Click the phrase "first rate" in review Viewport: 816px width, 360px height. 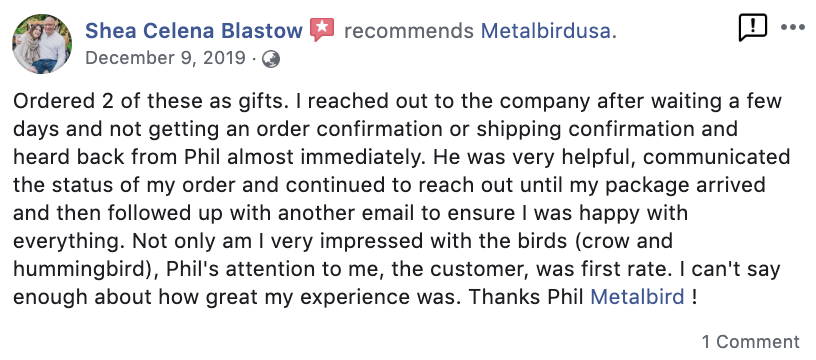tap(609, 269)
